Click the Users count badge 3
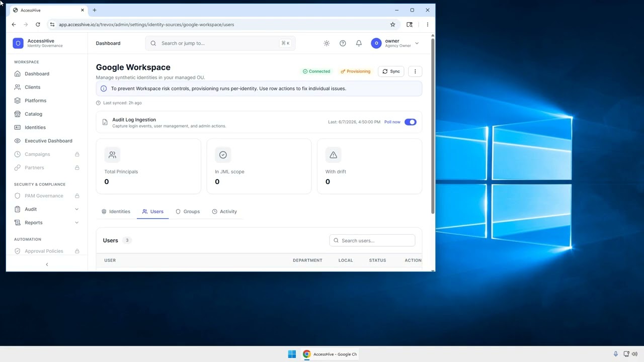Screen dimensions: 644x362 click(127, 240)
